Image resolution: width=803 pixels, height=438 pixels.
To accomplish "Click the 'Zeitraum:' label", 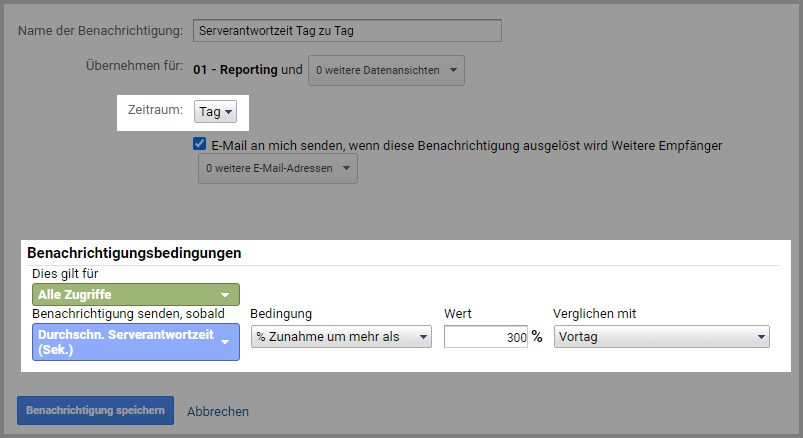I will click(x=155, y=110).
